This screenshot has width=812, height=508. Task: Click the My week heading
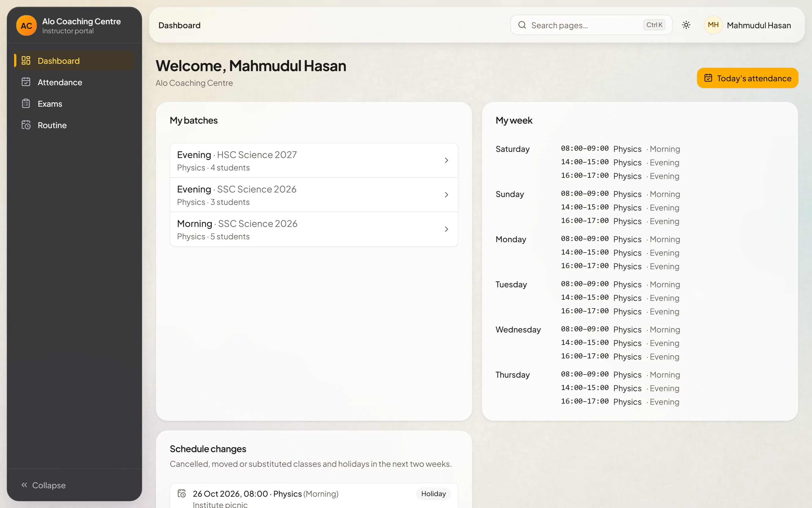514,120
